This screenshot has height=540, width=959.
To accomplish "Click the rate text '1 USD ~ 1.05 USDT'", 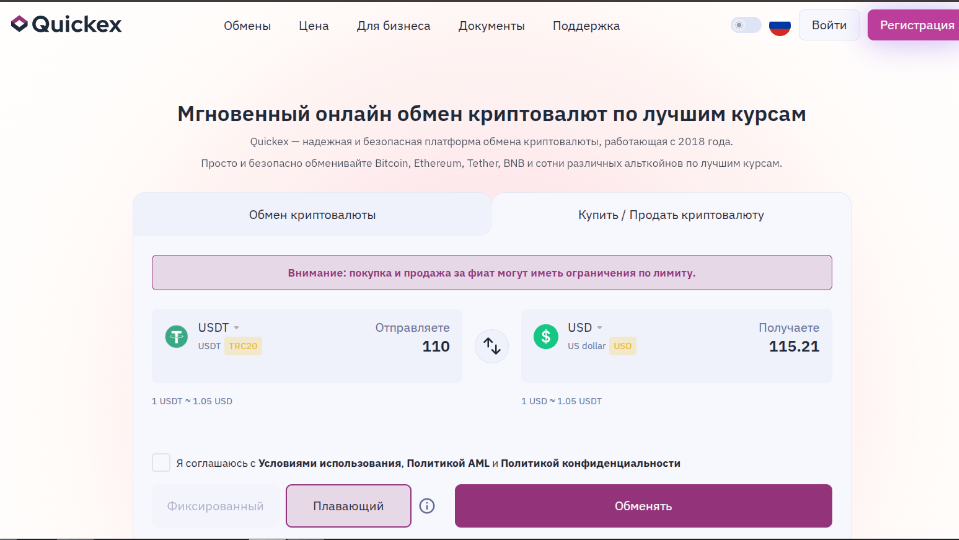I will (x=561, y=401).
